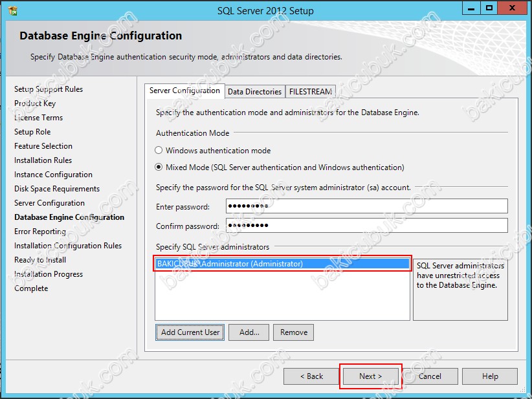Image resolution: width=532 pixels, height=399 pixels.
Task: Maximize the SQL Server Setup window
Action: 489,8
